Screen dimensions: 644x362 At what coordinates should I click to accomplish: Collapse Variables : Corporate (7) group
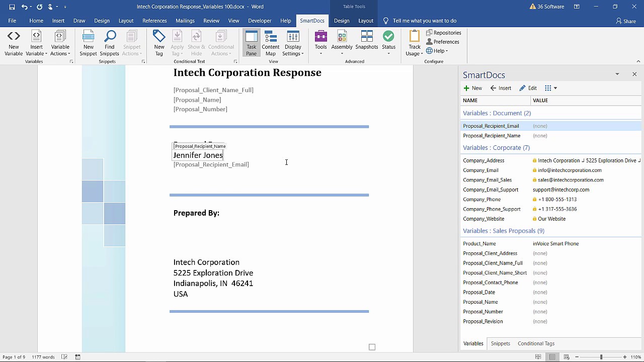click(x=496, y=148)
